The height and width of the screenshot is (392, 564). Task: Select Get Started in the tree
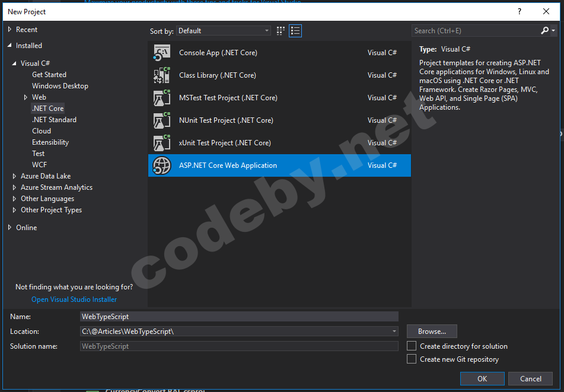tap(49, 75)
